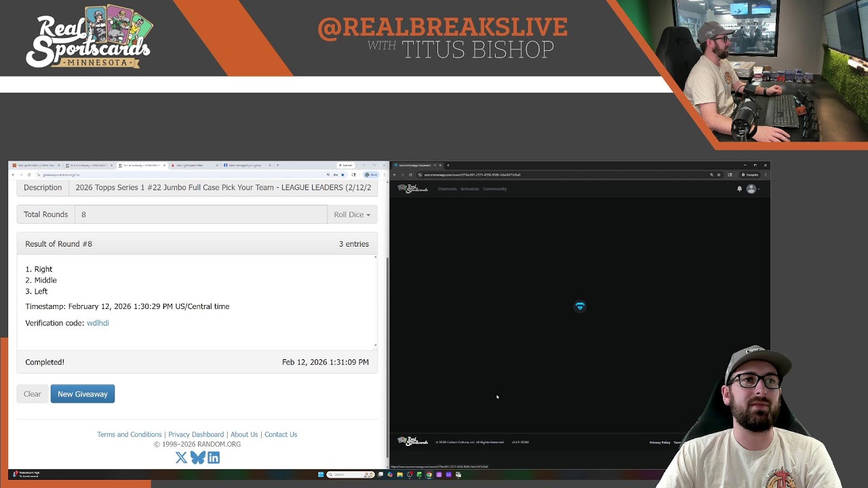Reload the Random.org page
This screenshot has height=488, width=868.
pos(29,175)
